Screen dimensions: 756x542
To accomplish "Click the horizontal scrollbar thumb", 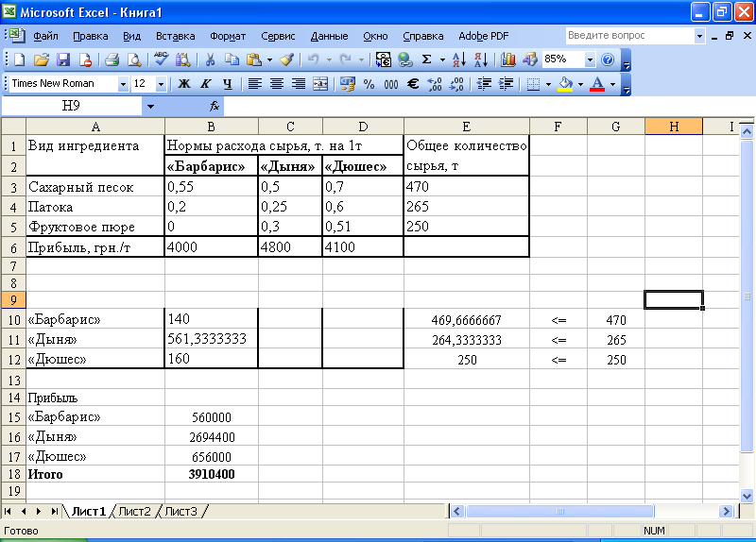I will pos(559,511).
